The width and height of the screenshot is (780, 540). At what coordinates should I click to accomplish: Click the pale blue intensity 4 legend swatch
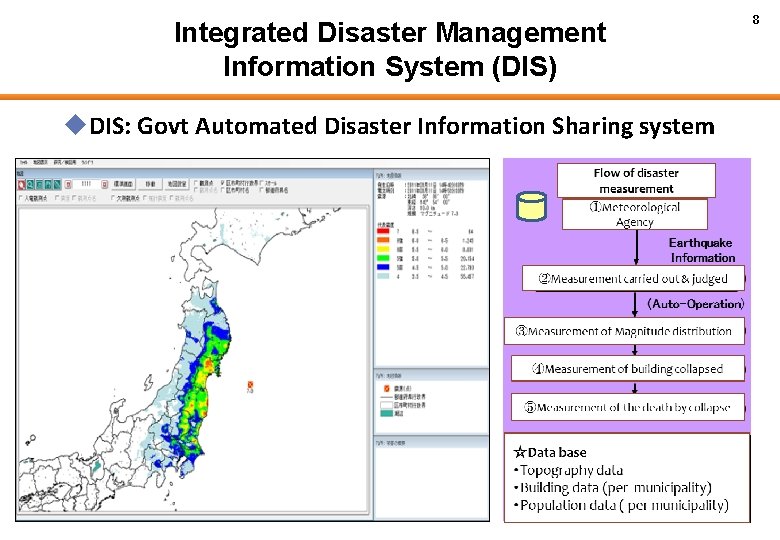click(x=383, y=276)
